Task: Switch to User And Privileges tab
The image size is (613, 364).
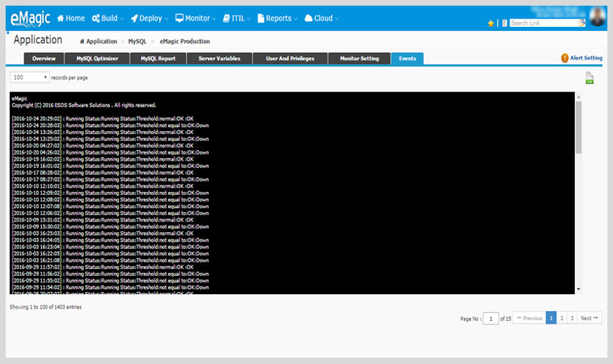Action: pyautogui.click(x=290, y=59)
